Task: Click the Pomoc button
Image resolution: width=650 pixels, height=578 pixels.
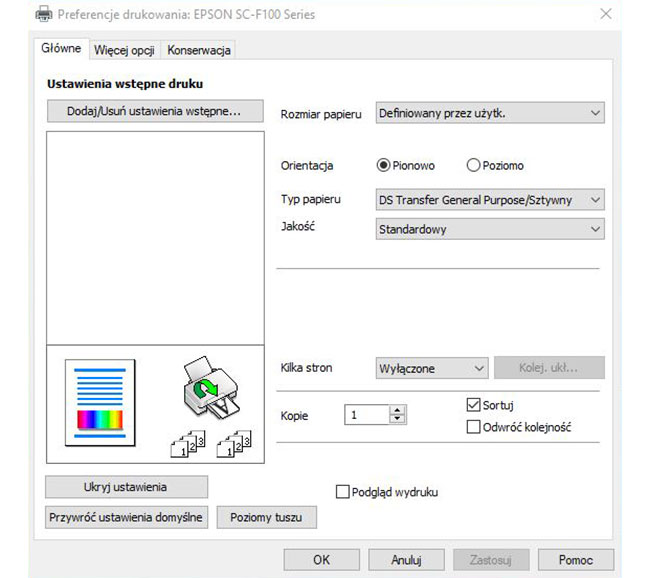Action: pyautogui.click(x=576, y=560)
